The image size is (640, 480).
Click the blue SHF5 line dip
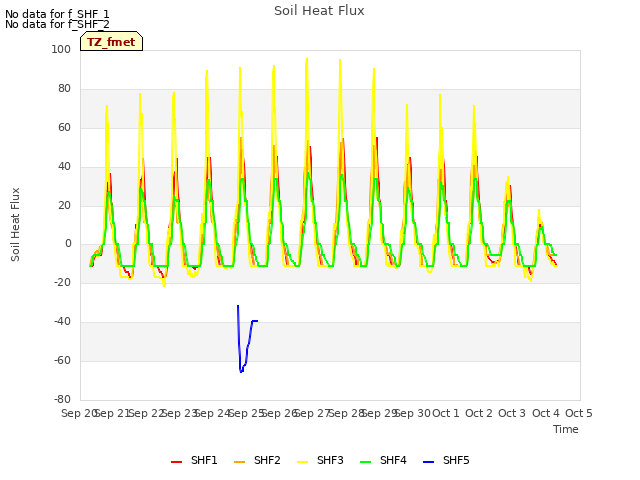coord(241,371)
